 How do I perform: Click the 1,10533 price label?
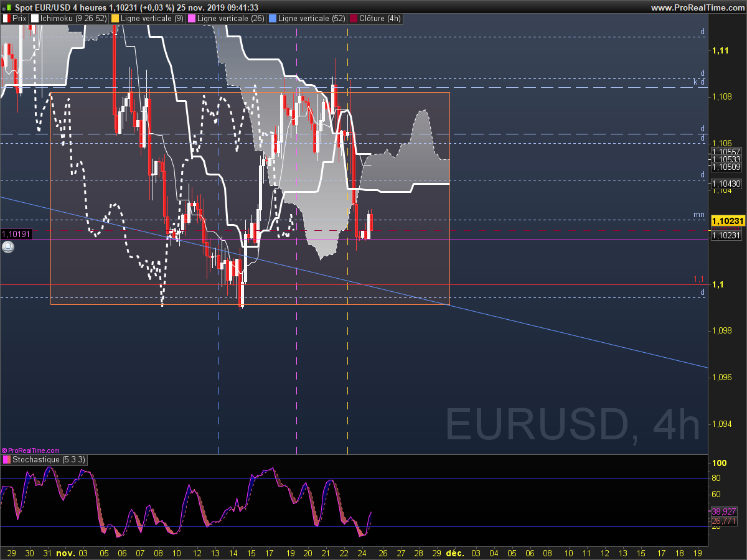pyautogui.click(x=726, y=159)
